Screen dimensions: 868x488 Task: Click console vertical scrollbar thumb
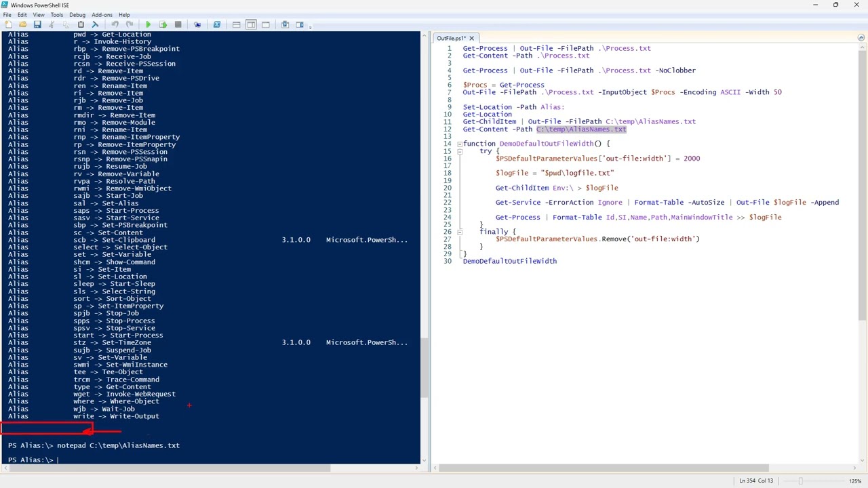425,368
